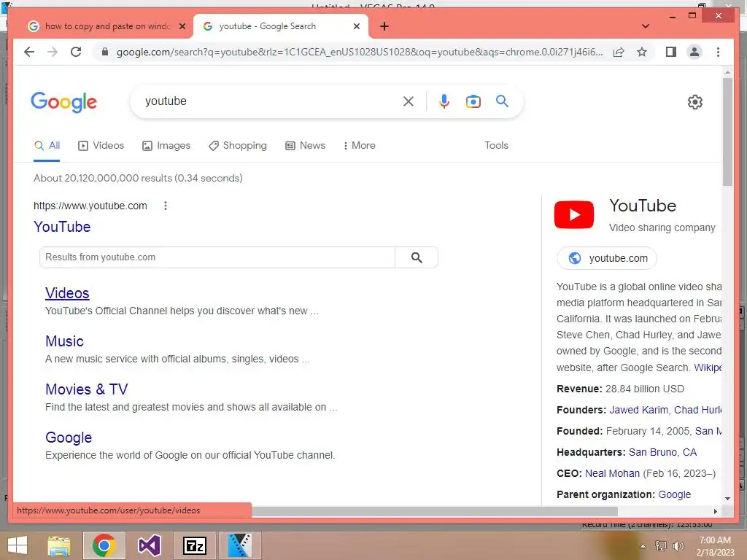Viewport: 747px width, 560px height.
Task: Start voice search with the microphone icon
Action: (x=444, y=101)
